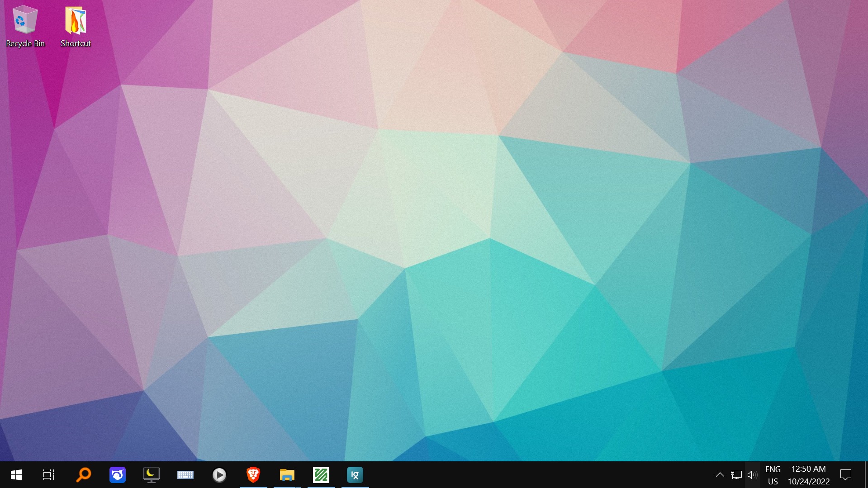Open the Start menu

[x=16, y=475]
